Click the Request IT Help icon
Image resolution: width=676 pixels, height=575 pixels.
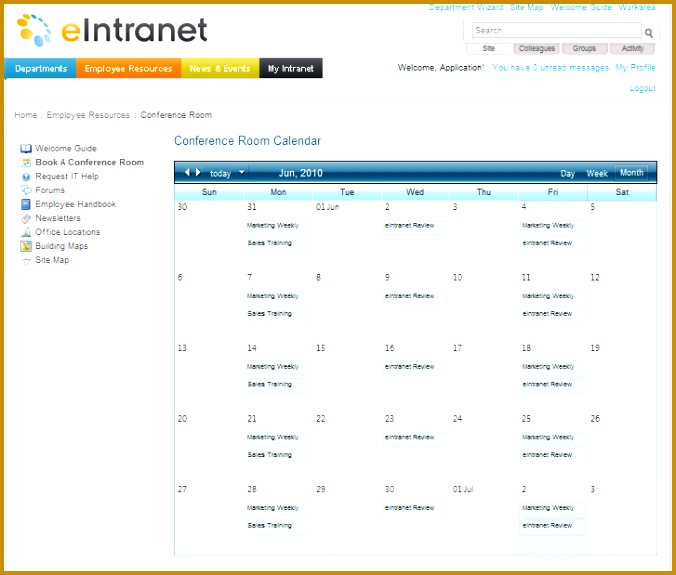[26, 176]
